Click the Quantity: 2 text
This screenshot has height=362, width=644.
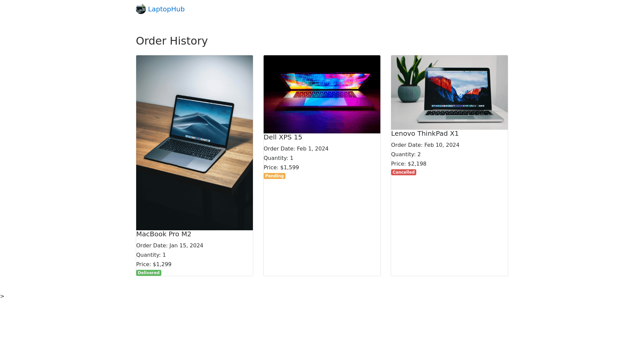point(406,155)
